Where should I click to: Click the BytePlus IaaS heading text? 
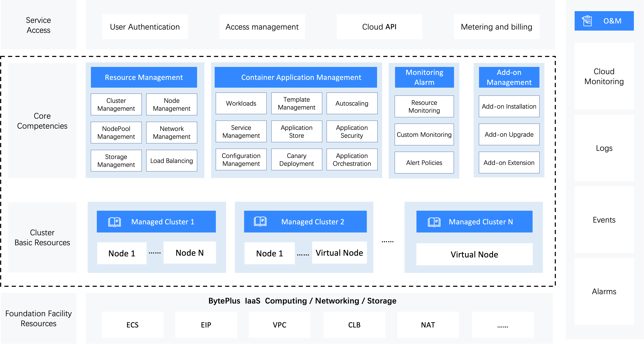pyautogui.click(x=302, y=301)
